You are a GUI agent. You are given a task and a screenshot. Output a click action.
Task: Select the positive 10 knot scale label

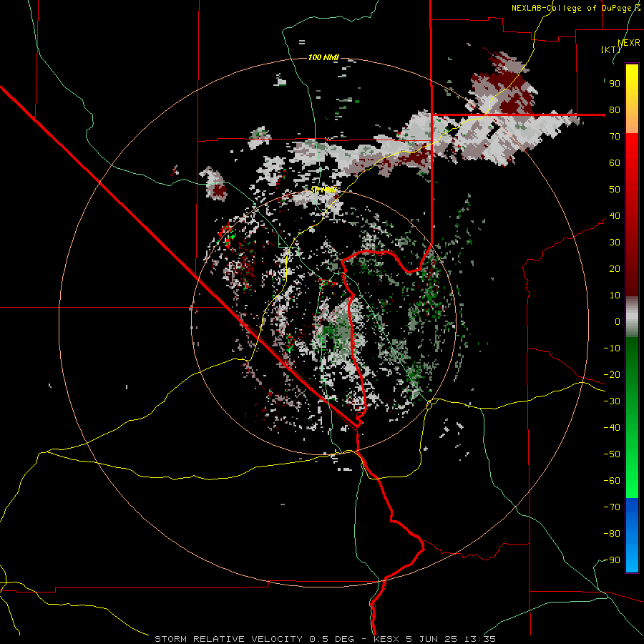click(x=615, y=296)
